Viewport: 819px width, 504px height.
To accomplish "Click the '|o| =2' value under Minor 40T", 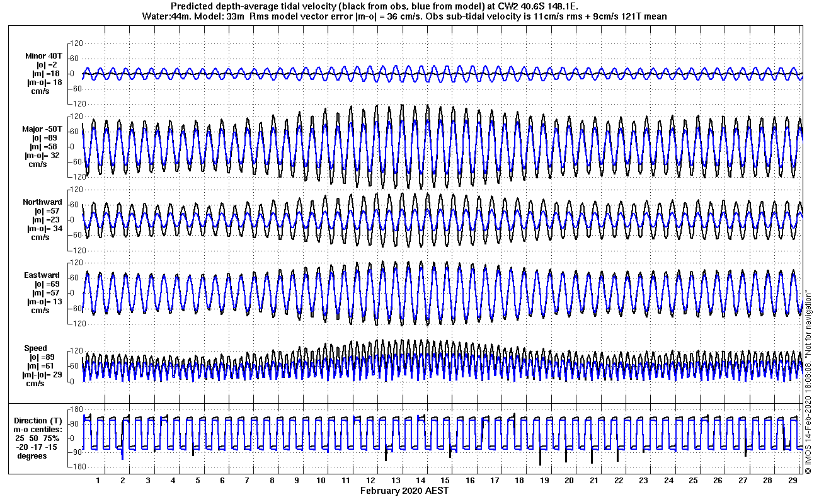I will (47, 65).
